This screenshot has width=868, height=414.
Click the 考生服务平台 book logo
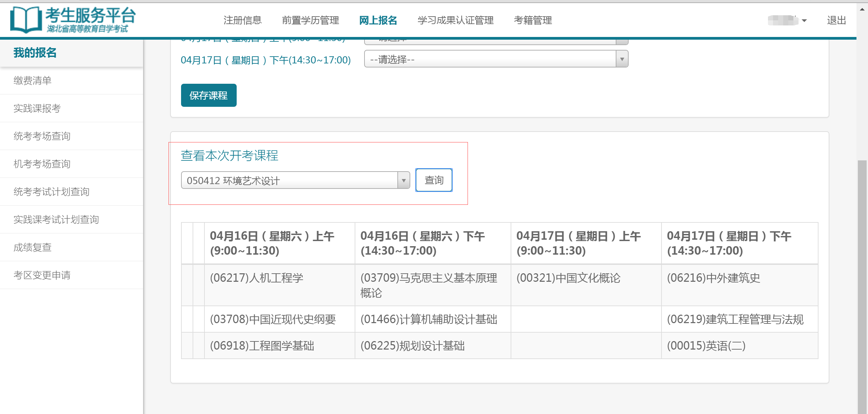[x=26, y=20]
